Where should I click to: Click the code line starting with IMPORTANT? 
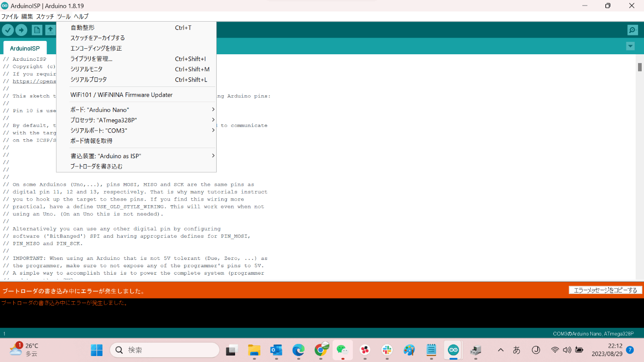click(135, 258)
